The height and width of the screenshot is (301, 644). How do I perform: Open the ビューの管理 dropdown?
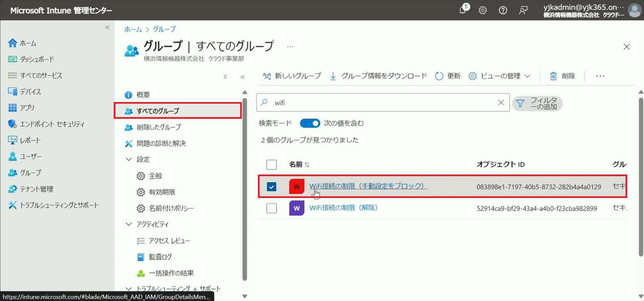500,76
